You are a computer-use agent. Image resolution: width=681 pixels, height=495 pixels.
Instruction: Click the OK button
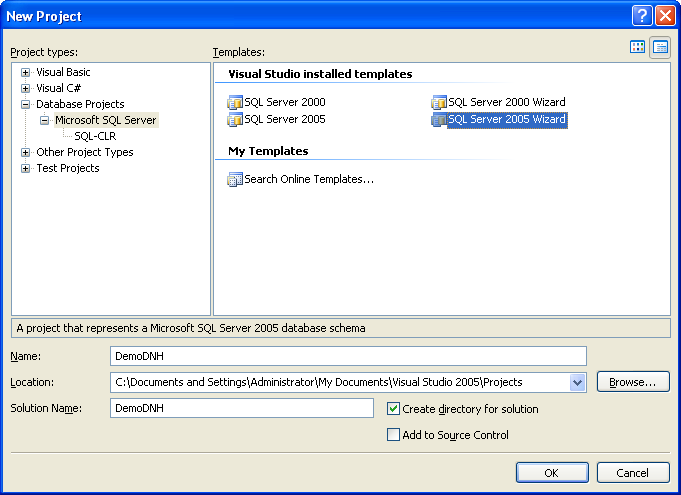tap(552, 472)
